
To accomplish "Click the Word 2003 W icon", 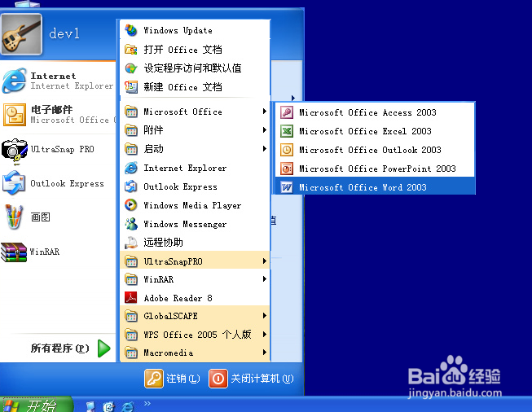I will click(x=287, y=187).
